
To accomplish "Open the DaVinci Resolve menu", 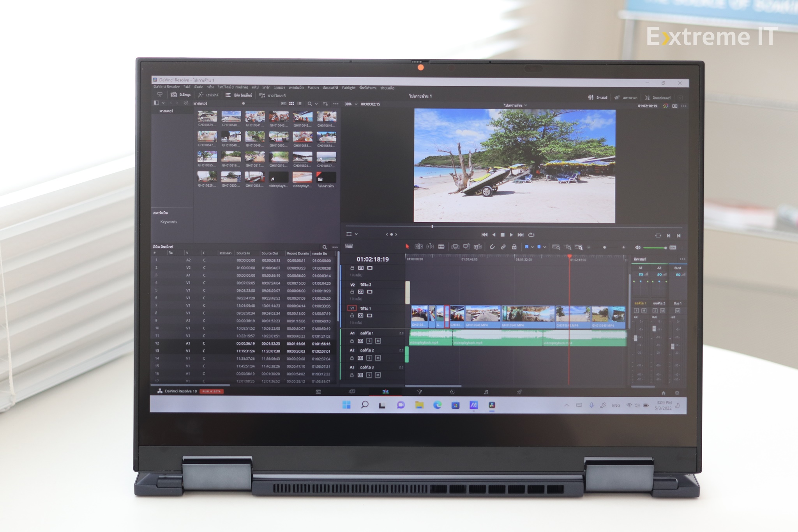I will coord(166,87).
